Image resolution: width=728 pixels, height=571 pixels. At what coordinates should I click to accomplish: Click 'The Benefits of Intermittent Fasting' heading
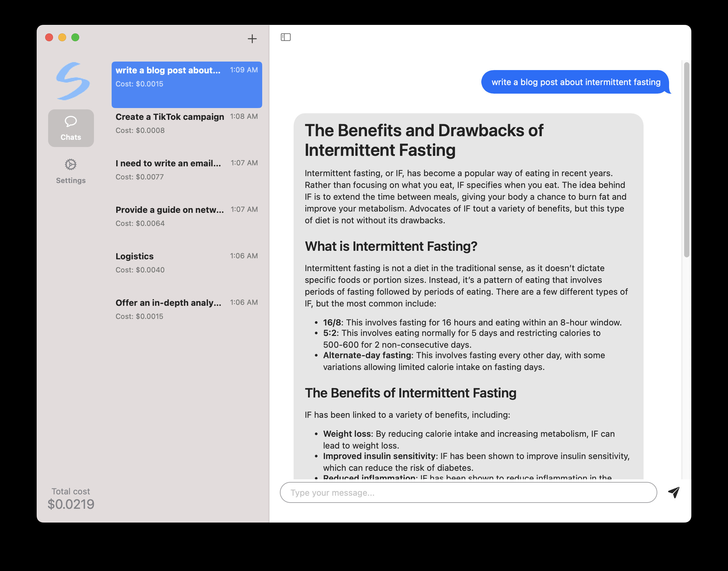point(410,393)
